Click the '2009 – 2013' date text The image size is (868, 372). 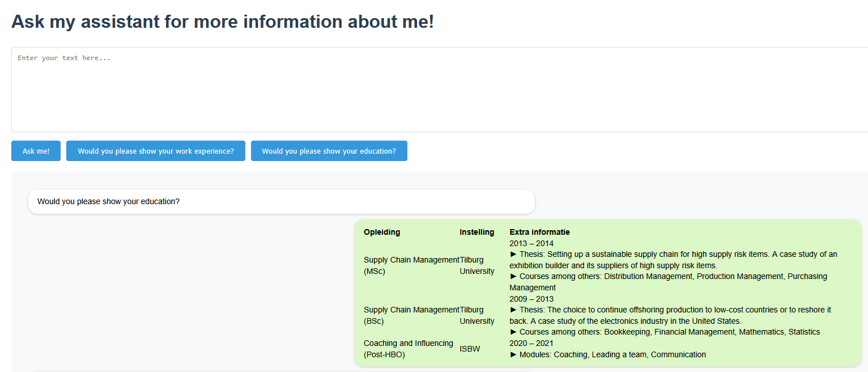[531, 299]
